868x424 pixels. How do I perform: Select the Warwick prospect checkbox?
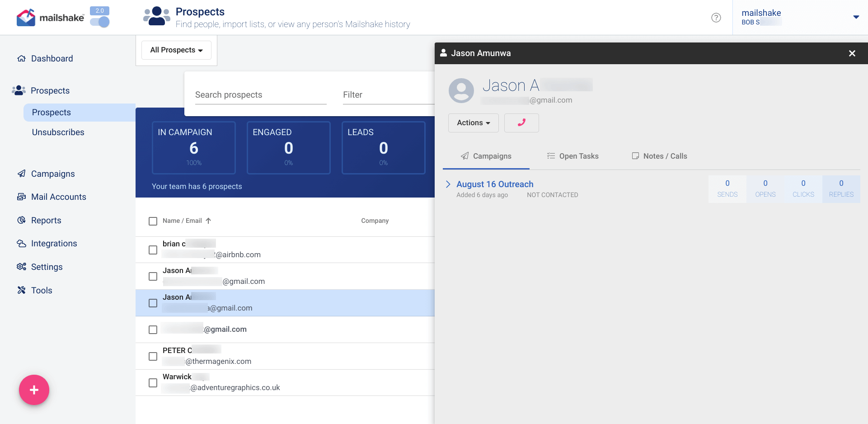coord(153,383)
